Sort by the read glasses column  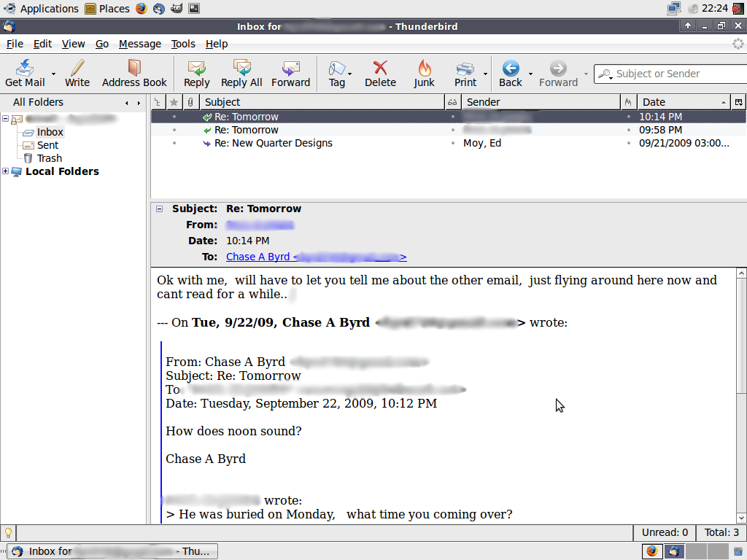452,102
